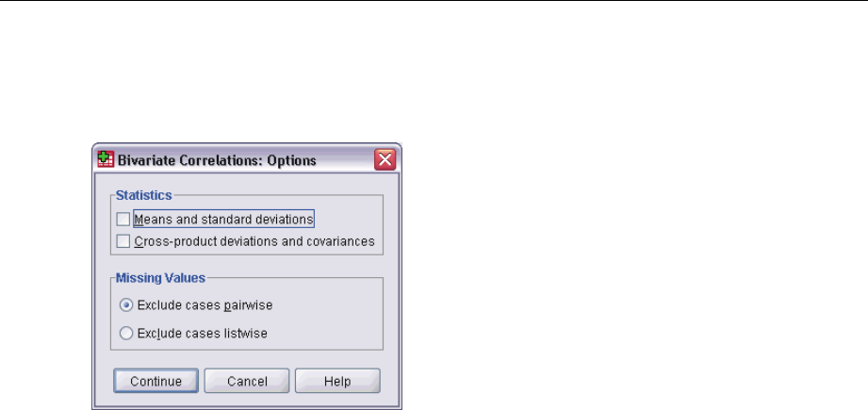The height and width of the screenshot is (410, 868).
Task: Click the Continue button
Action: [156, 381]
